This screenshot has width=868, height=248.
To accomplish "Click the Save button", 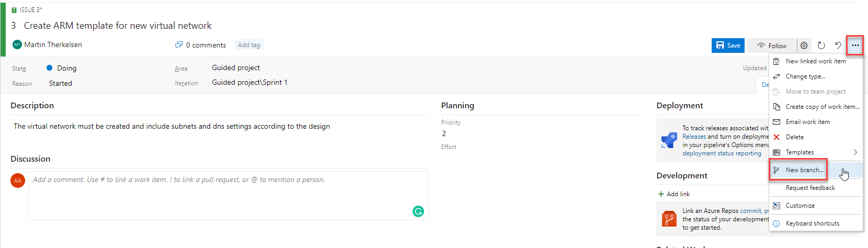I will coord(728,46).
